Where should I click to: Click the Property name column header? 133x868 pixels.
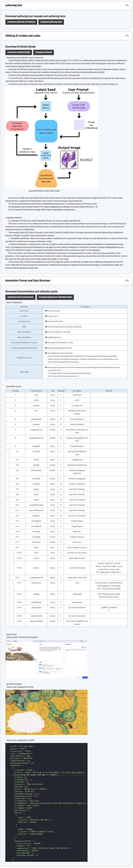(36, 391)
